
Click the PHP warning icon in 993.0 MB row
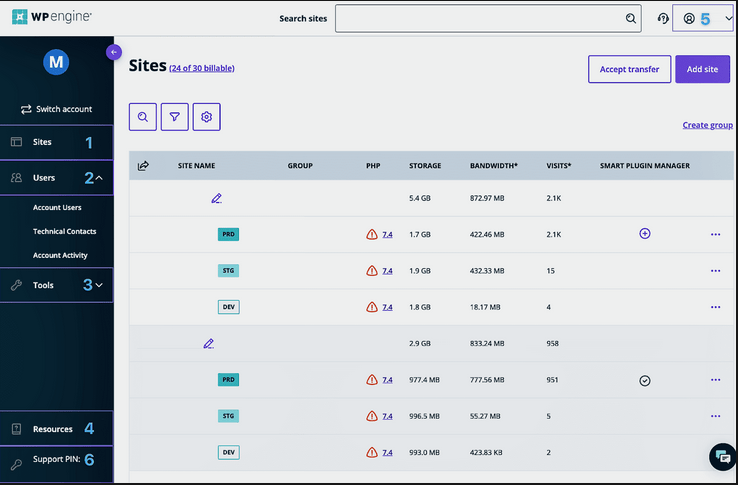372,453
